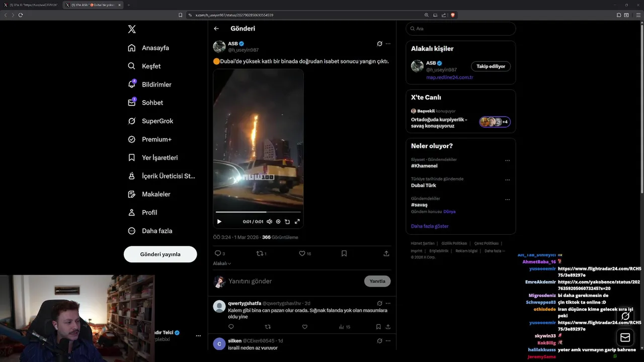Repost qwertygshatfa's reply

click(268, 327)
